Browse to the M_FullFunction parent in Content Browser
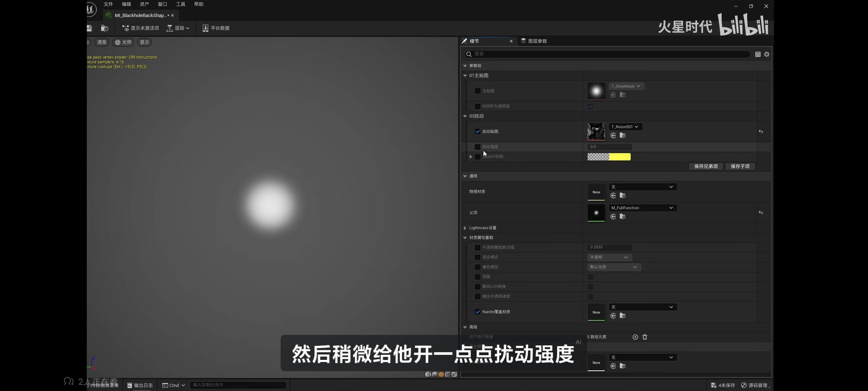 coord(622,216)
